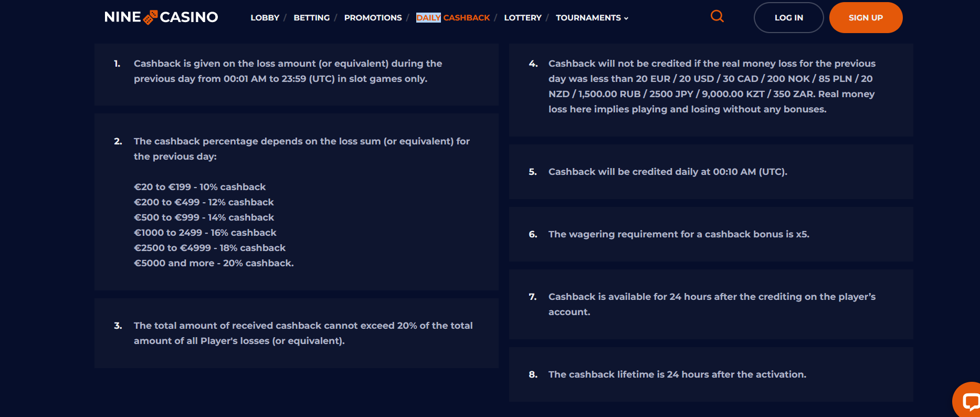Click the Log In button
This screenshot has height=417, width=980.
[788, 17]
